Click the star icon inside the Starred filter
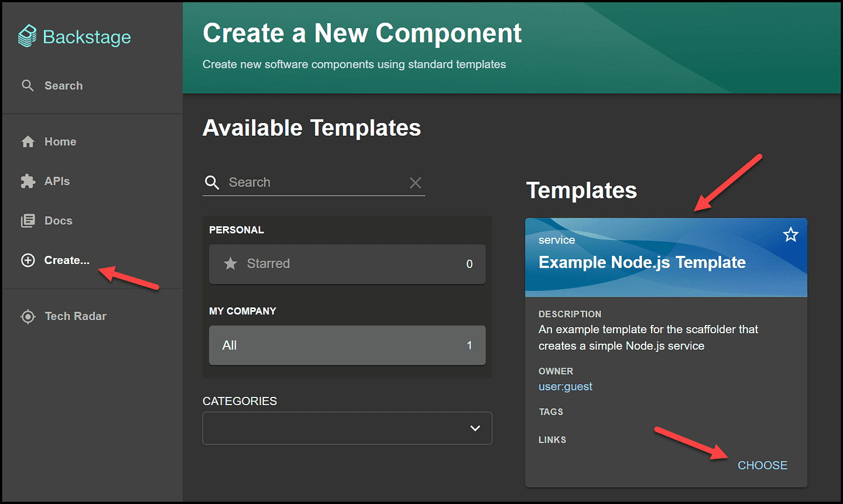This screenshot has height=504, width=843. 230,263
